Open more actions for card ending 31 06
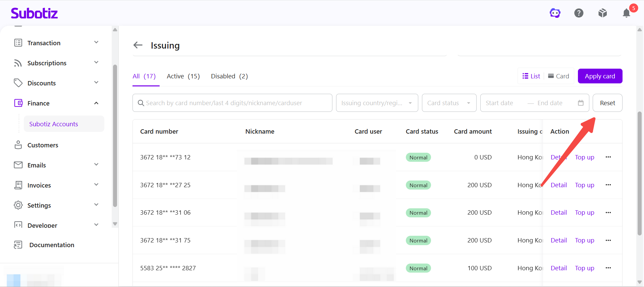This screenshot has width=644, height=287. tap(608, 212)
